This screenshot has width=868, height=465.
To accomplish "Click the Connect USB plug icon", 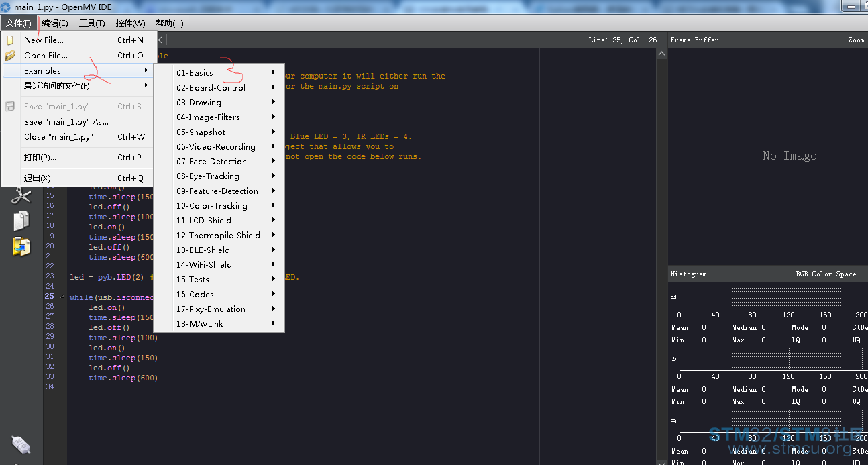I will [21, 444].
